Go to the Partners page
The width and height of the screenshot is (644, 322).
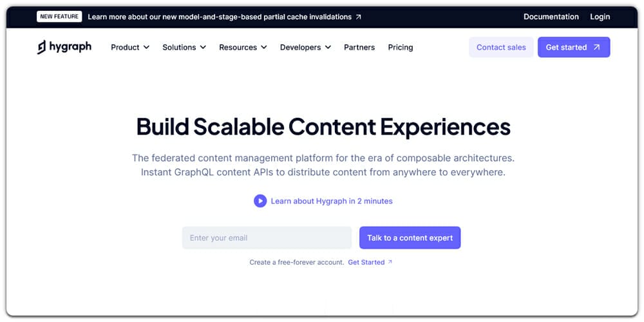pos(359,47)
